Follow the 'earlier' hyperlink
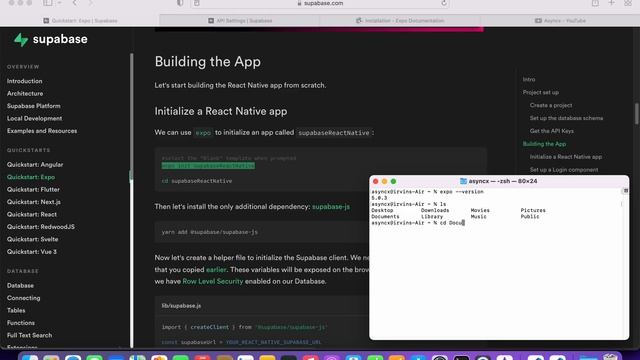640x360 pixels. click(x=216, y=270)
